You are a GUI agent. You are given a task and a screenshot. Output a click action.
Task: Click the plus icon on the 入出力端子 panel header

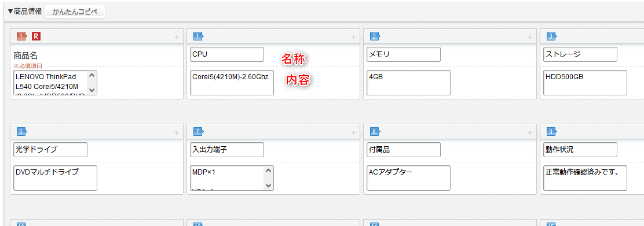click(x=353, y=132)
